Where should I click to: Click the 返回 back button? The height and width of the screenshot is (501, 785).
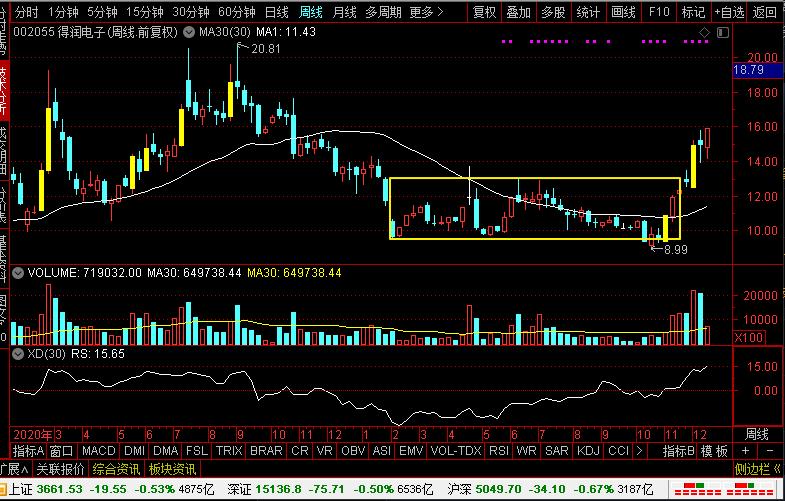pos(764,12)
